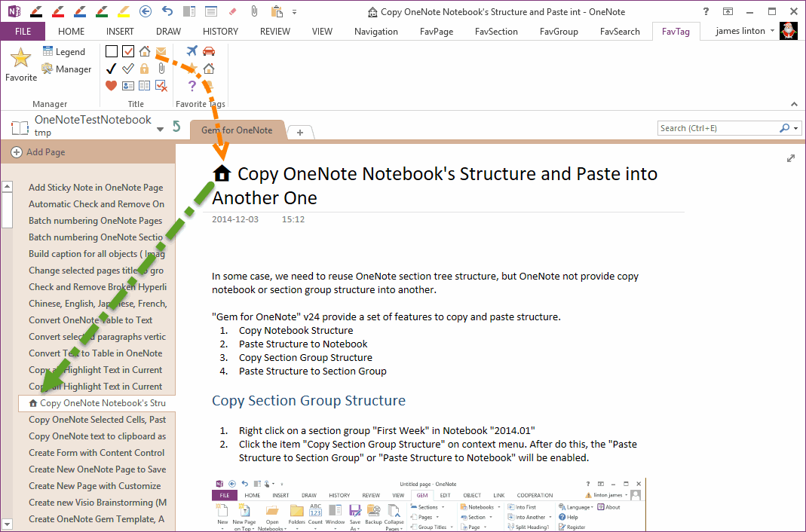Screen dimensions: 806x532
Task: Open the james linton account dropdown
Action: click(x=772, y=31)
